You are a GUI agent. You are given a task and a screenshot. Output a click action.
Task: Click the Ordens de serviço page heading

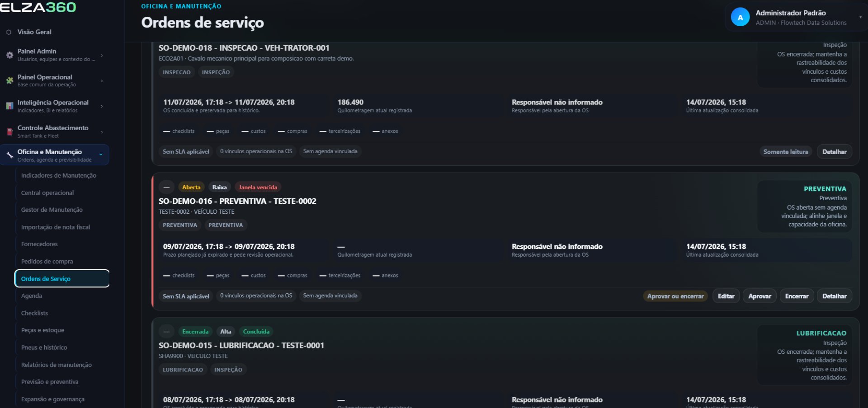click(x=203, y=23)
